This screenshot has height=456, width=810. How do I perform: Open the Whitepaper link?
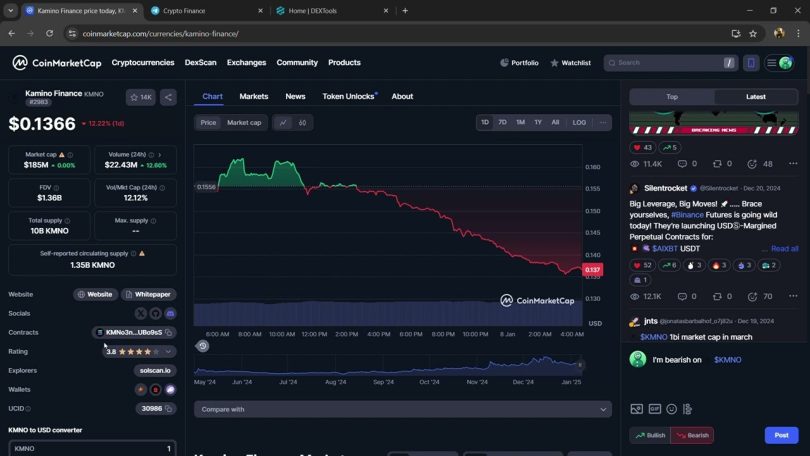point(149,294)
